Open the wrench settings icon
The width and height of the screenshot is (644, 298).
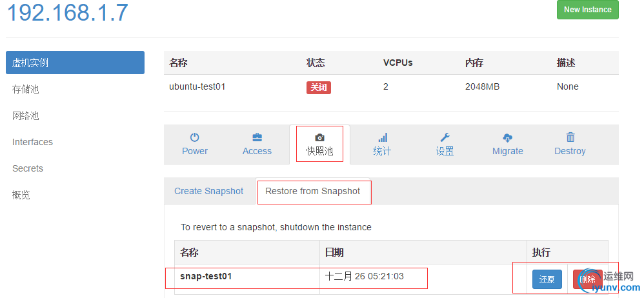tap(445, 137)
